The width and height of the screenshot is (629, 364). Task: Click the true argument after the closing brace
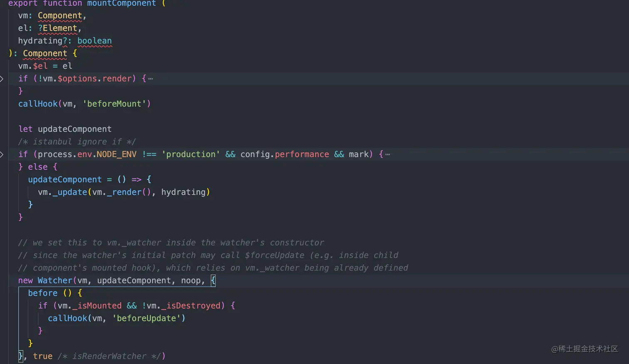43,356
